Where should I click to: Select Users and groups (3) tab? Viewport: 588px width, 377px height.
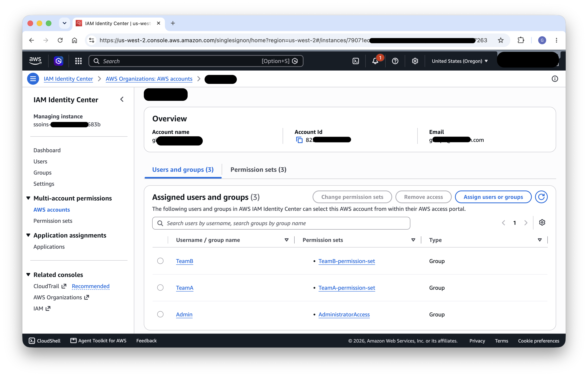183,170
